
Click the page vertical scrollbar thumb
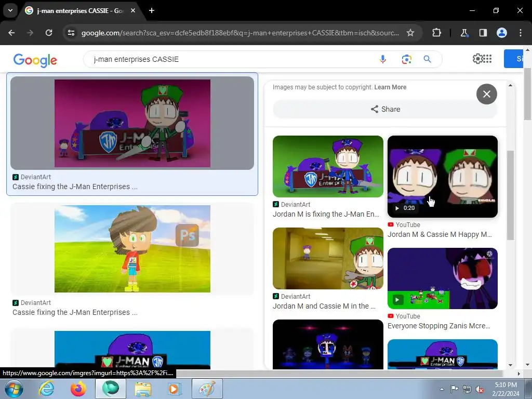528,95
